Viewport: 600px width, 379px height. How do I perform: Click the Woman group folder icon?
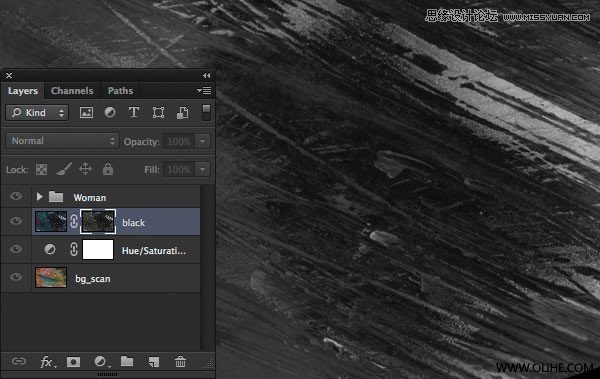coord(56,197)
